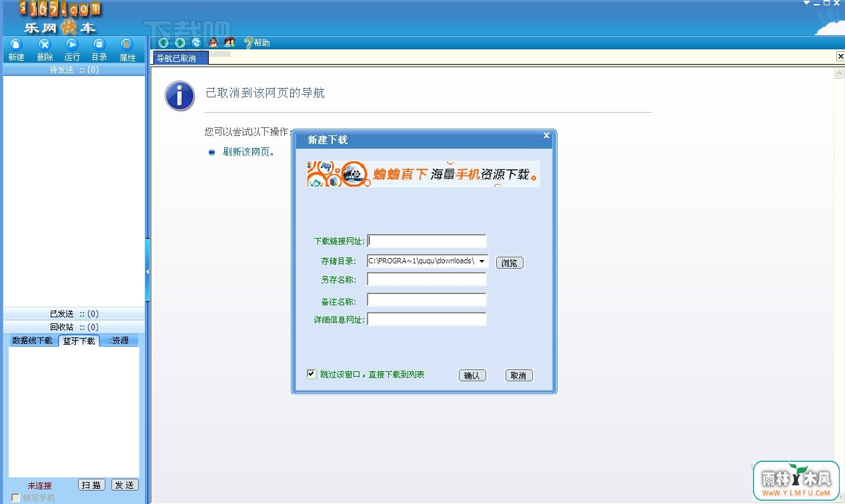Expand the 已发送 (0) section
This screenshot has height=504, width=845.
74,313
